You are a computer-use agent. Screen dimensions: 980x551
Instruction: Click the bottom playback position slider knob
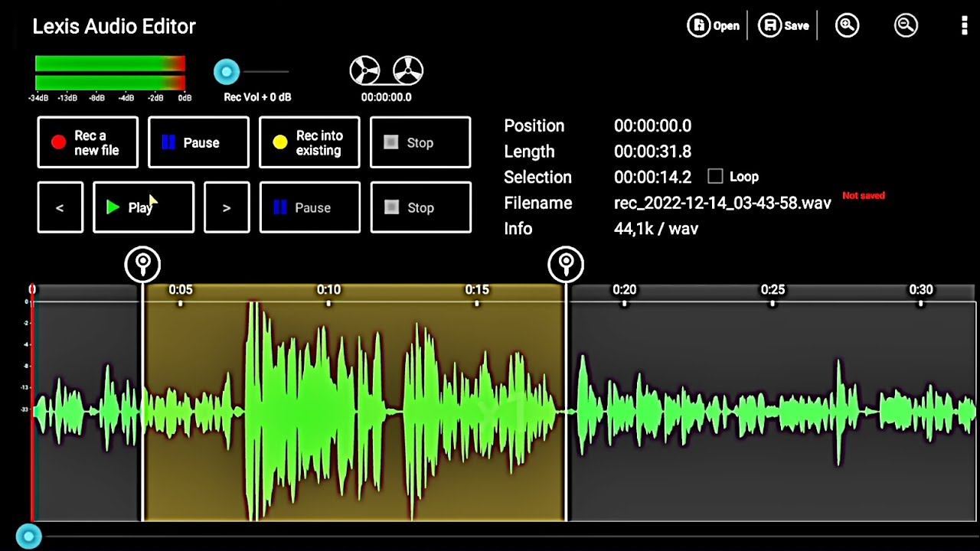coord(29,536)
